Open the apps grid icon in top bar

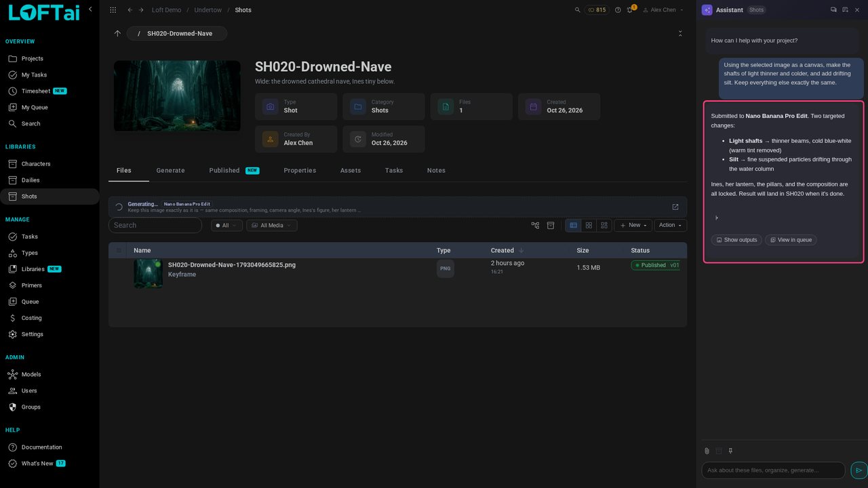[x=113, y=10]
